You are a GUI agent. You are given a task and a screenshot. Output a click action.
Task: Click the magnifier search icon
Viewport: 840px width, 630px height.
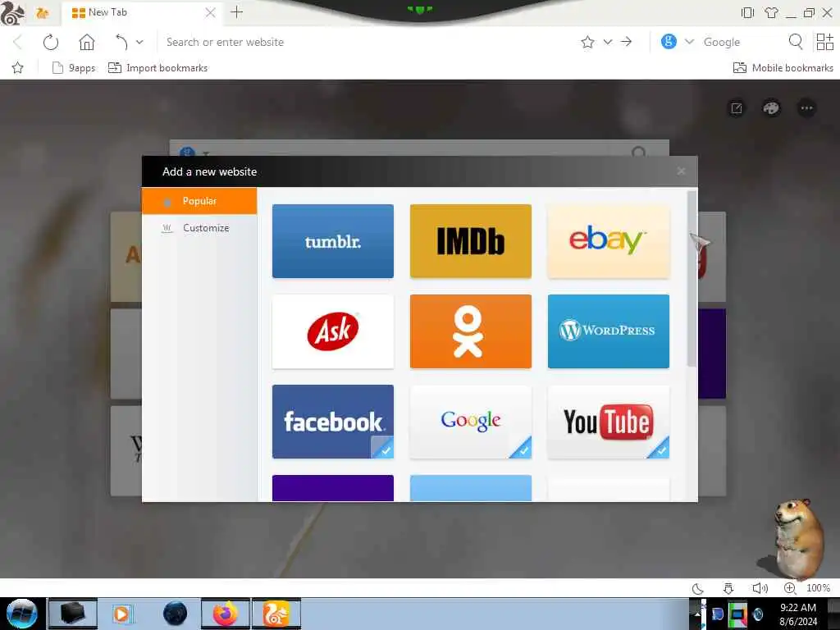tap(796, 42)
